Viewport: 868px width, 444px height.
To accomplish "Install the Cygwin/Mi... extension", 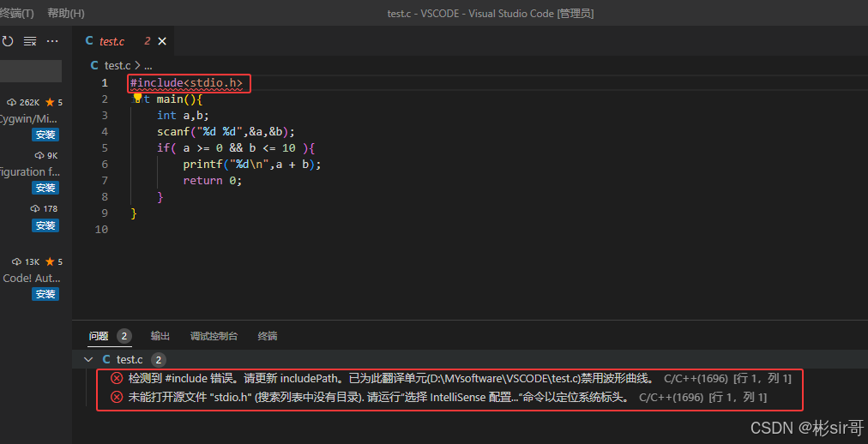I will click(45, 135).
